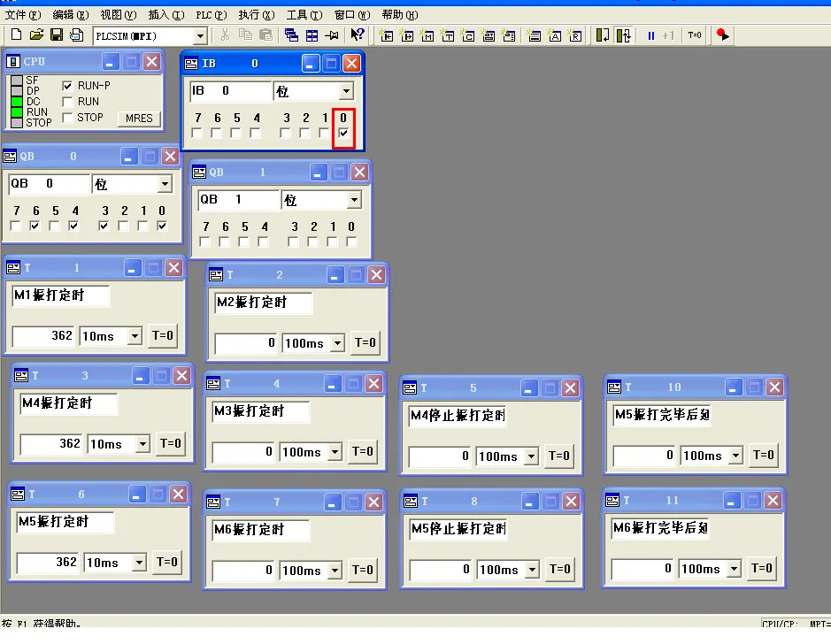Toggle bit 6 checkbox in QB 0
831x644 pixels.
click(35, 226)
